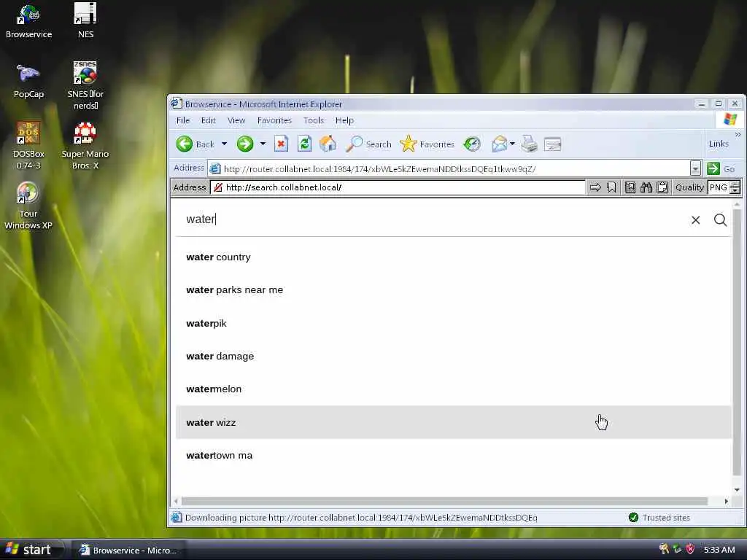Screen dimensions: 747x560
Task: Click the Trusted sites status zone
Action: click(x=659, y=518)
